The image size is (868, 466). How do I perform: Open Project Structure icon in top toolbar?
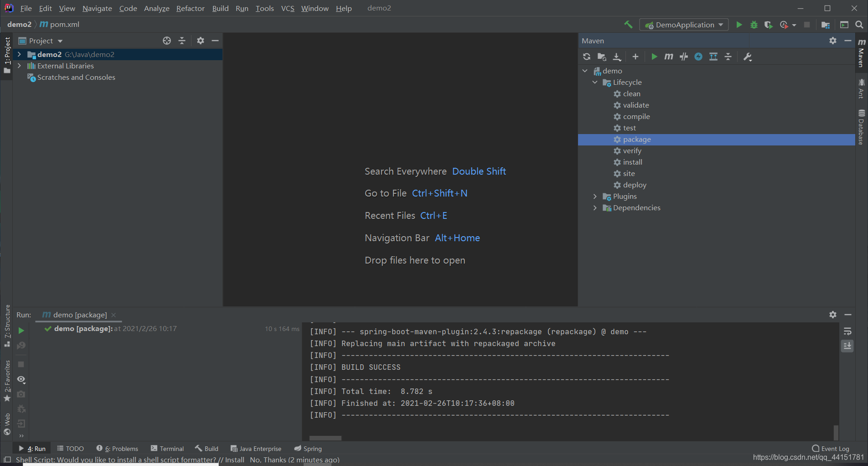point(826,25)
